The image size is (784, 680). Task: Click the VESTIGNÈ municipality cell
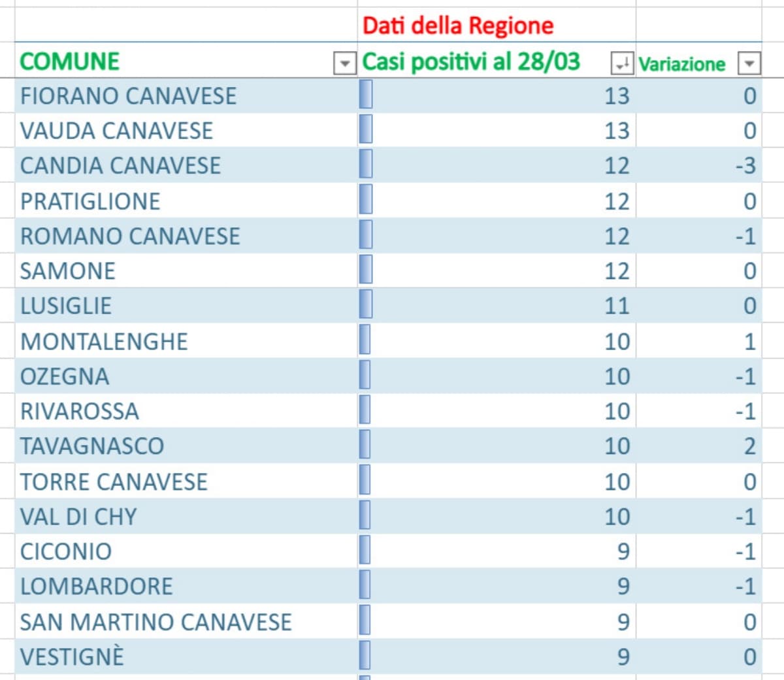72,657
